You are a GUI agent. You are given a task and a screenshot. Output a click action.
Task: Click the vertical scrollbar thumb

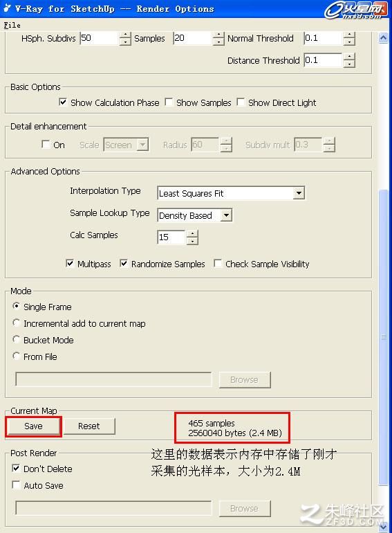[383, 337]
